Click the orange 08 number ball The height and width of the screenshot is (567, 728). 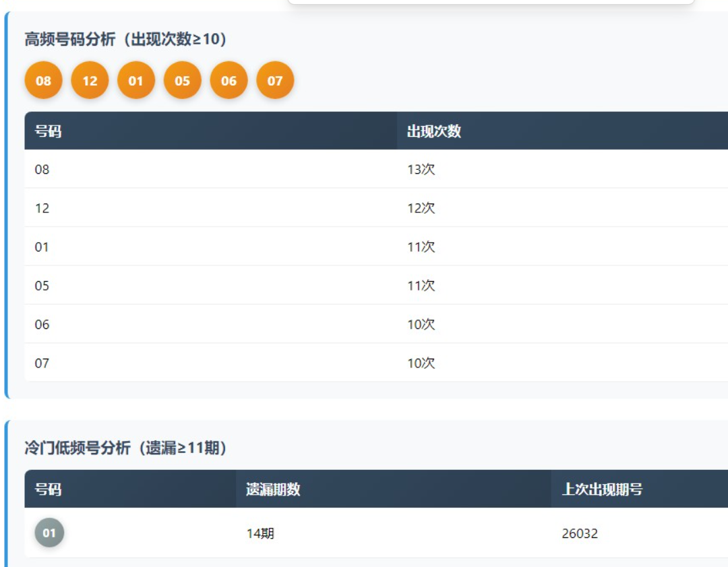(43, 81)
